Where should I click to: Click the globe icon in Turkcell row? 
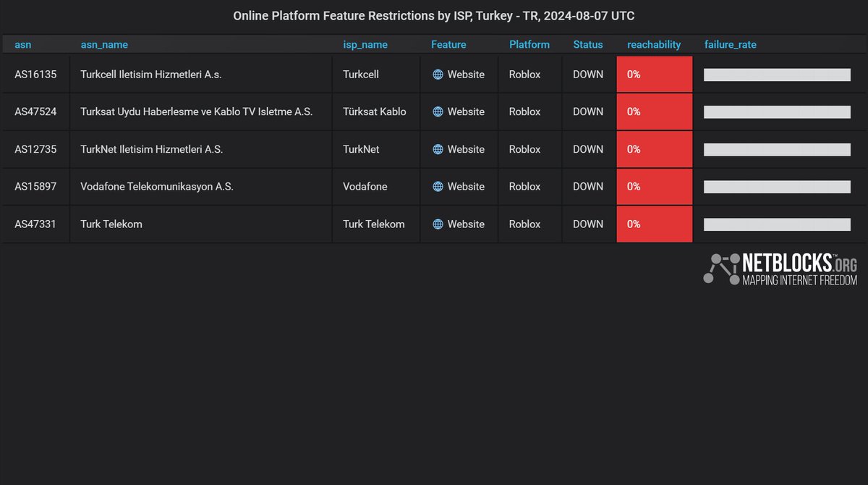[x=438, y=75]
